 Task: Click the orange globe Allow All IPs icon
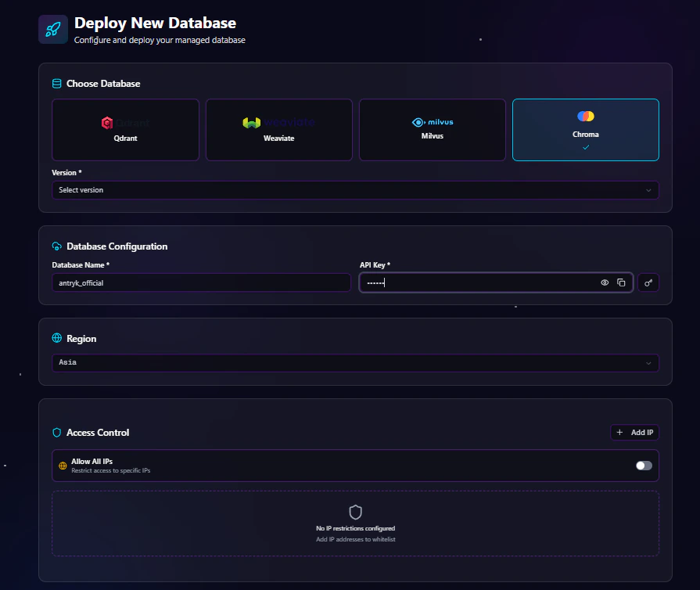click(63, 466)
